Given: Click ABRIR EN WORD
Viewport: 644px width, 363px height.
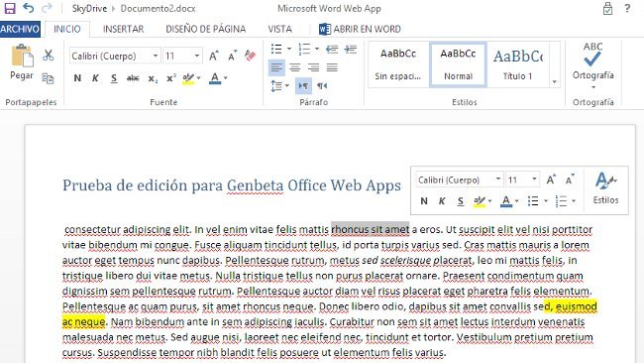Looking at the screenshot, I should point(360,29).
